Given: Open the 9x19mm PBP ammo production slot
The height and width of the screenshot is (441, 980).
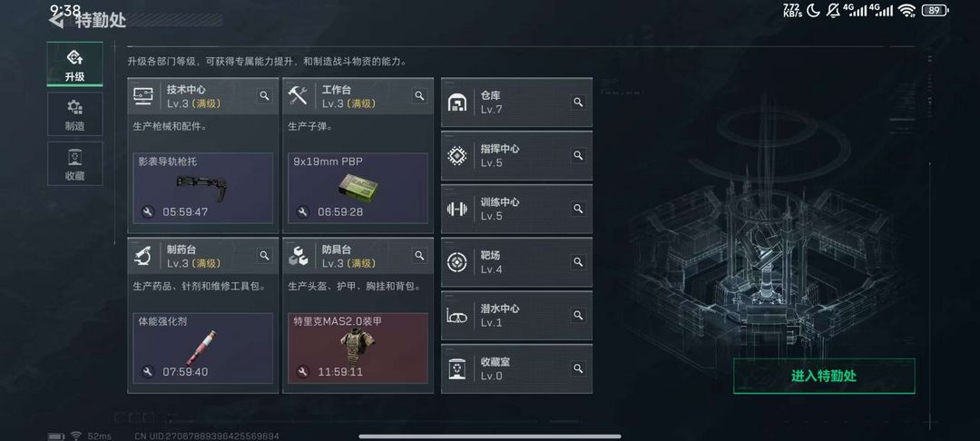Looking at the screenshot, I should [x=358, y=188].
